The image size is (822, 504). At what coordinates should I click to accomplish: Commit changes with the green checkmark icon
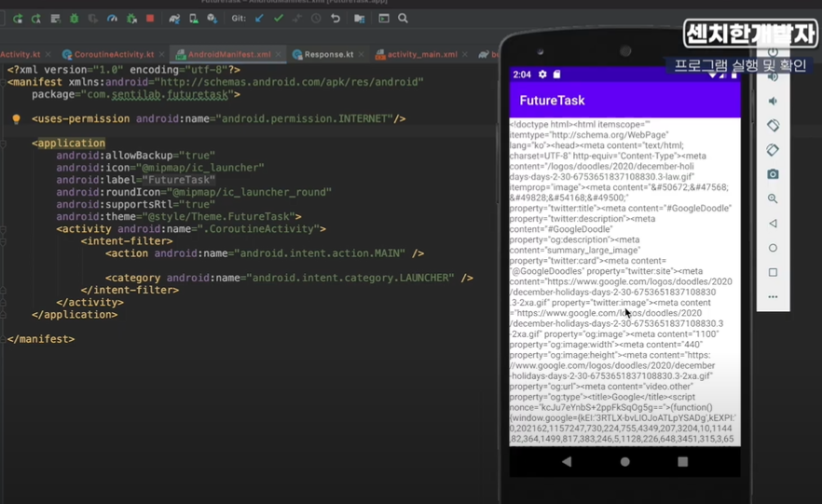pyautogui.click(x=279, y=19)
